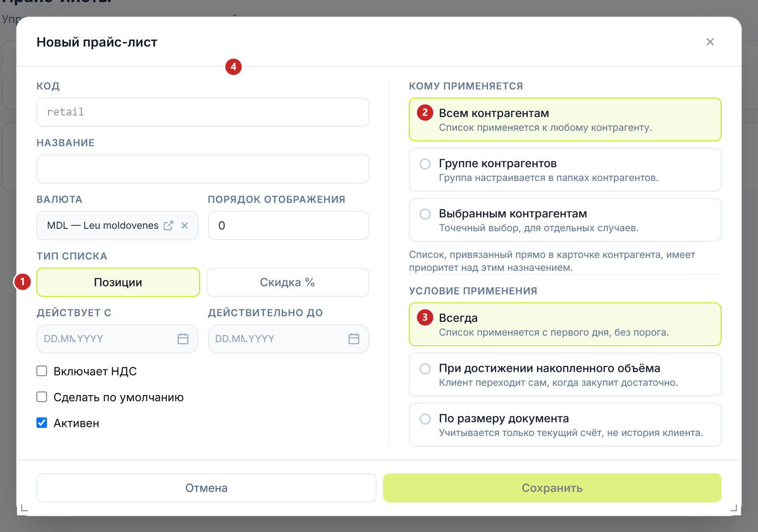Viewport: 758px width, 532px height.
Task: Enable the Включает НДС checkbox
Action: (x=42, y=371)
